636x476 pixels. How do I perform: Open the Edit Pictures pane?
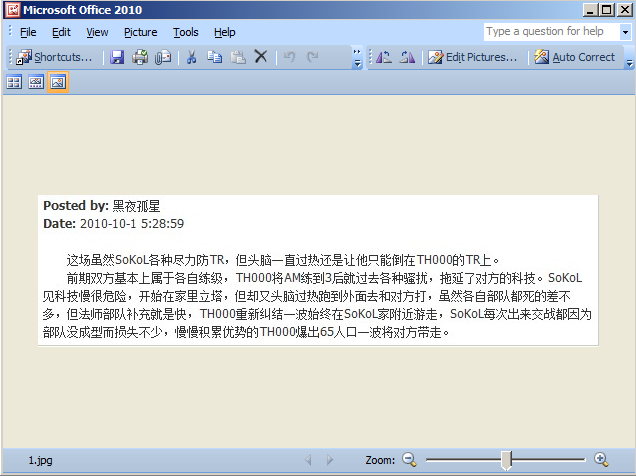pos(473,57)
